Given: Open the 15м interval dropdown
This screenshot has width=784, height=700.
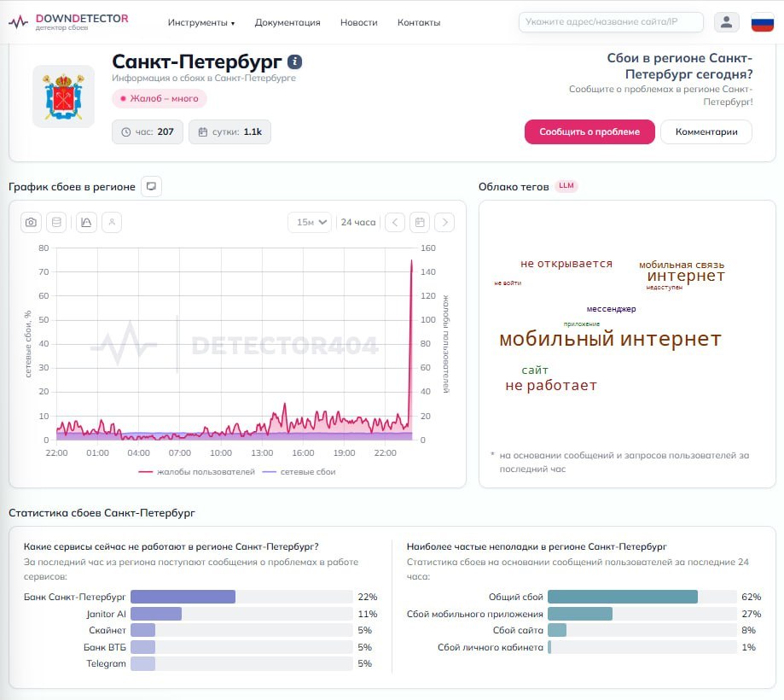Looking at the screenshot, I should point(311,222).
